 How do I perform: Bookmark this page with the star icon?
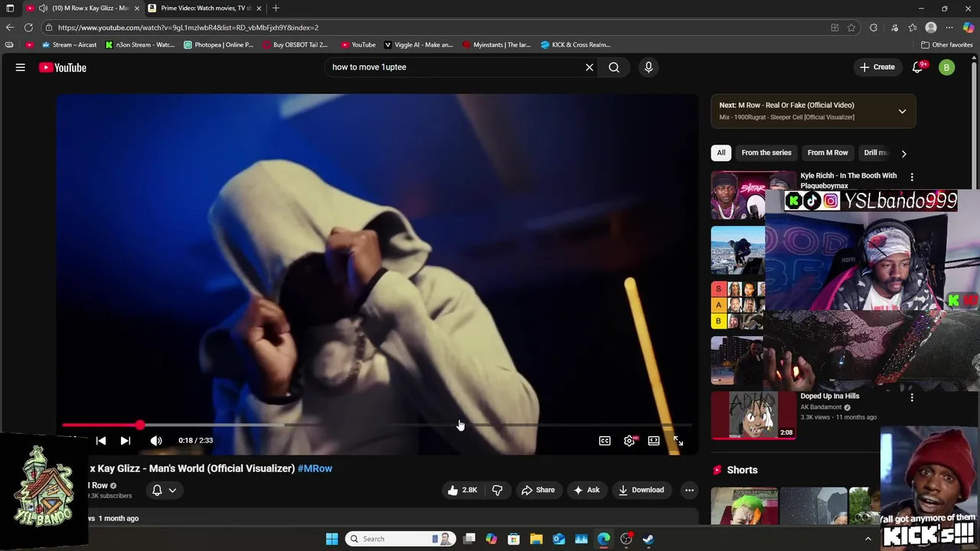coord(851,28)
